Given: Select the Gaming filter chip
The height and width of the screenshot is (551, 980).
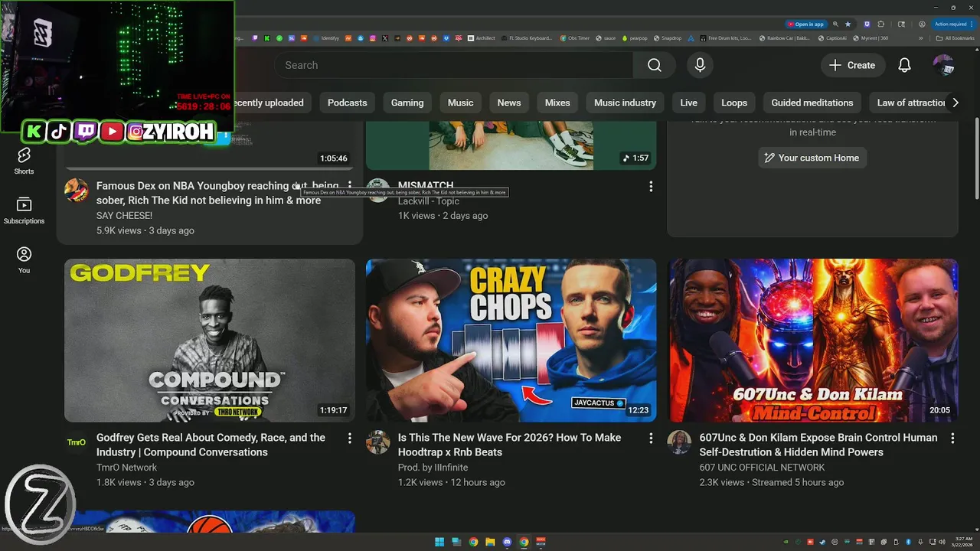Looking at the screenshot, I should [x=407, y=103].
